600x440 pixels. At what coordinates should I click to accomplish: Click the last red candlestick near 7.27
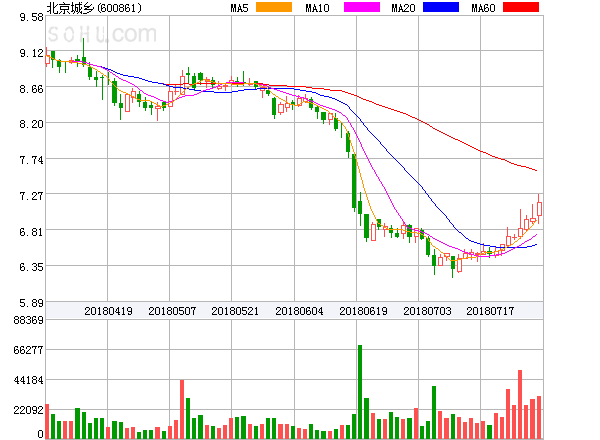click(x=539, y=209)
